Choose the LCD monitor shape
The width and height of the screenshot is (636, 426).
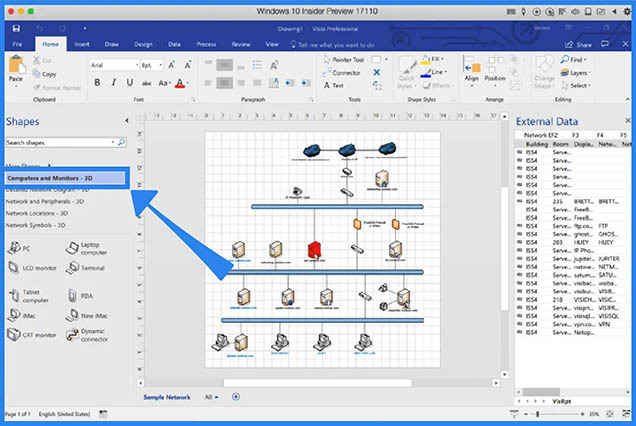30,268
